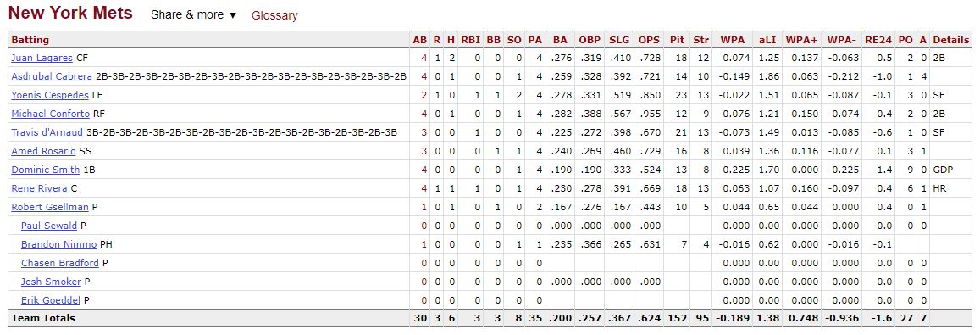Open Yoenis Cespedes player link
The height and width of the screenshot is (335, 980).
50,95
